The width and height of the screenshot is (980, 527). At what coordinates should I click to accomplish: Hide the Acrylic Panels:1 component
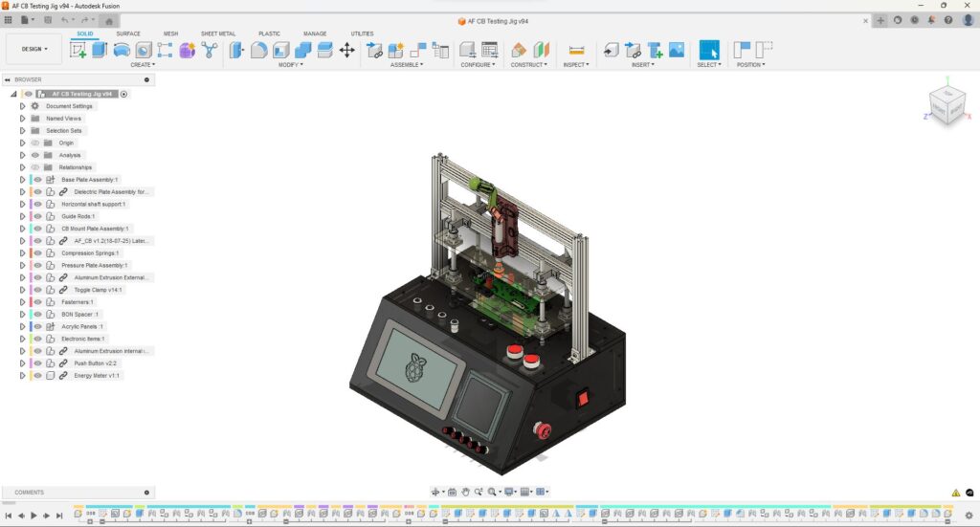pos(38,326)
